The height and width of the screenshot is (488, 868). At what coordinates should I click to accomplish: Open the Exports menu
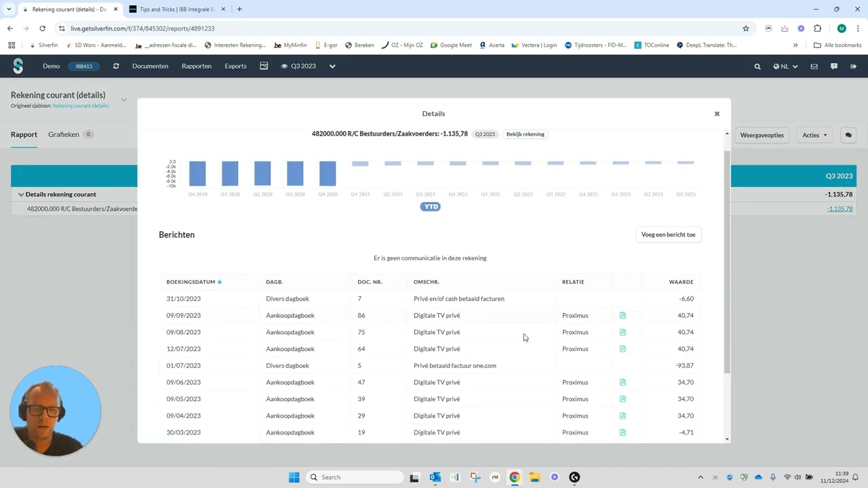(235, 66)
